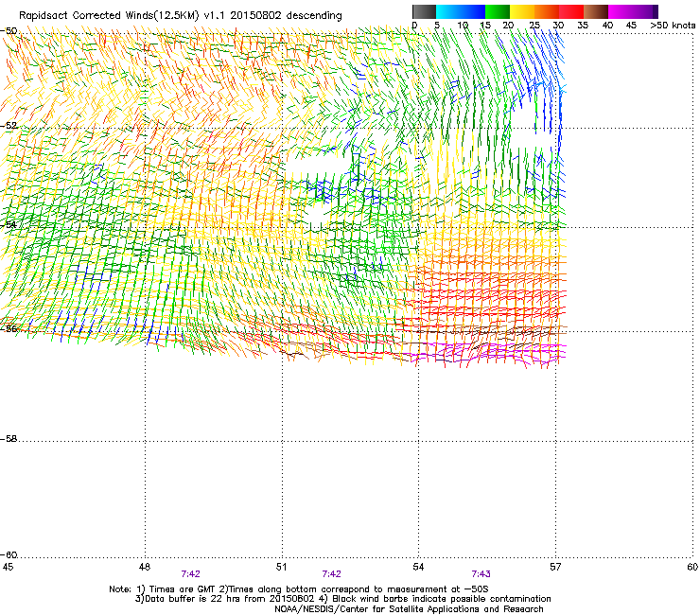The width and height of the screenshot is (700, 615).
Task: Click the plot title 'Rapidscat Corrected Winds(12.5KM)'
Action: pos(109,16)
